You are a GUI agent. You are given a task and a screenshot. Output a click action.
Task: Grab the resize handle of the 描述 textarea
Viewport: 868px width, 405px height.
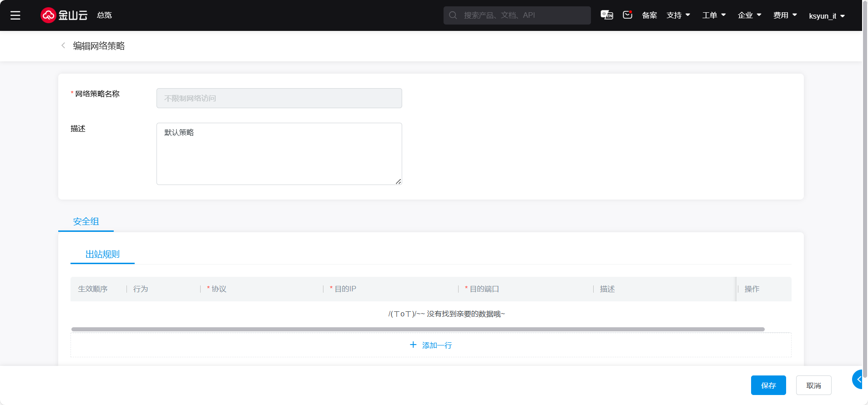[x=399, y=181]
